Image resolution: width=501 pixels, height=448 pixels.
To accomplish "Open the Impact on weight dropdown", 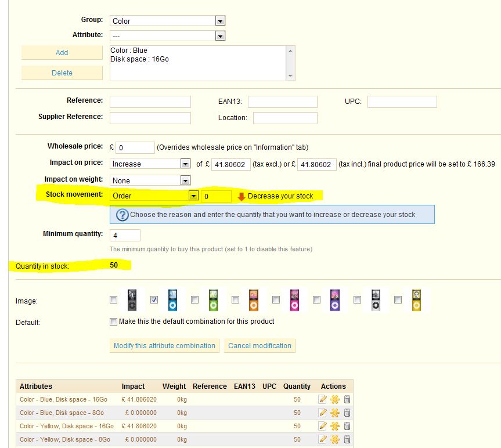I will pos(150,180).
